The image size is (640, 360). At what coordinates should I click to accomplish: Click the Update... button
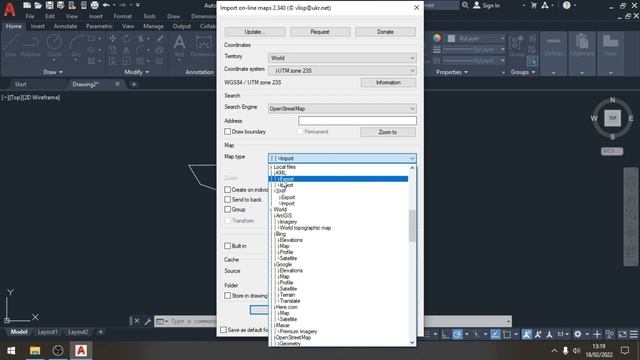click(255, 32)
